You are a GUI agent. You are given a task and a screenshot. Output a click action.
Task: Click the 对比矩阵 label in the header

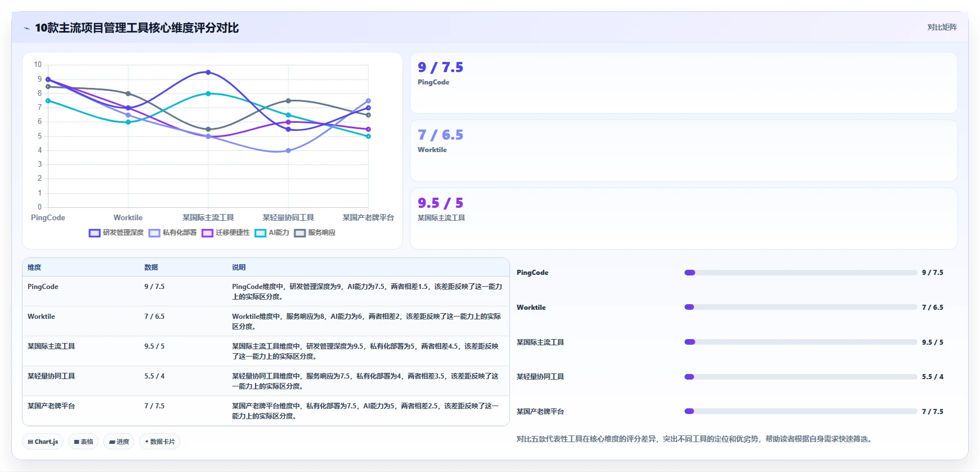(942, 27)
